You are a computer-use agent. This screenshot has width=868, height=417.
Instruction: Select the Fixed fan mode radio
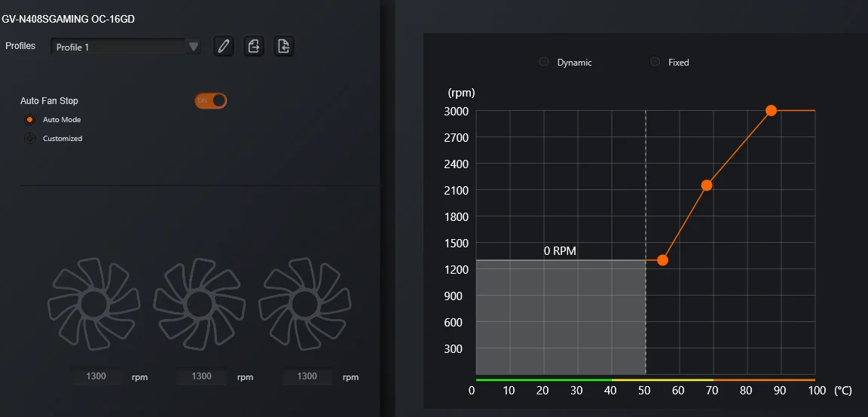click(656, 62)
